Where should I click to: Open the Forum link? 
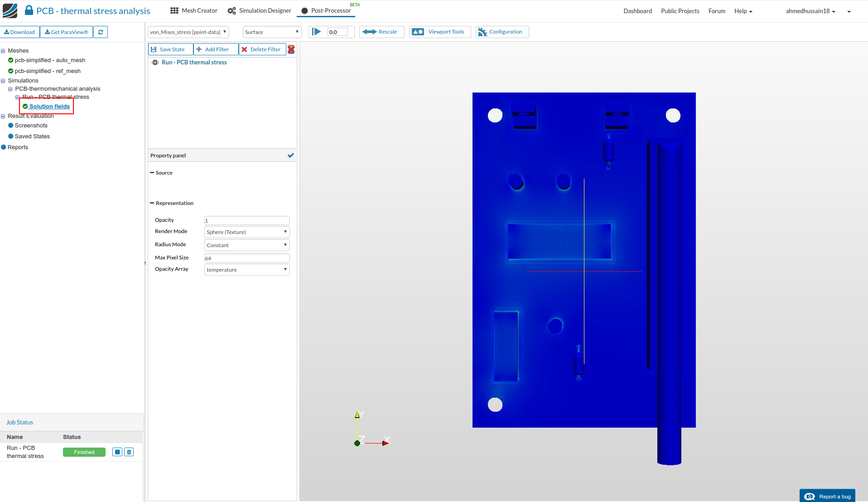point(717,11)
